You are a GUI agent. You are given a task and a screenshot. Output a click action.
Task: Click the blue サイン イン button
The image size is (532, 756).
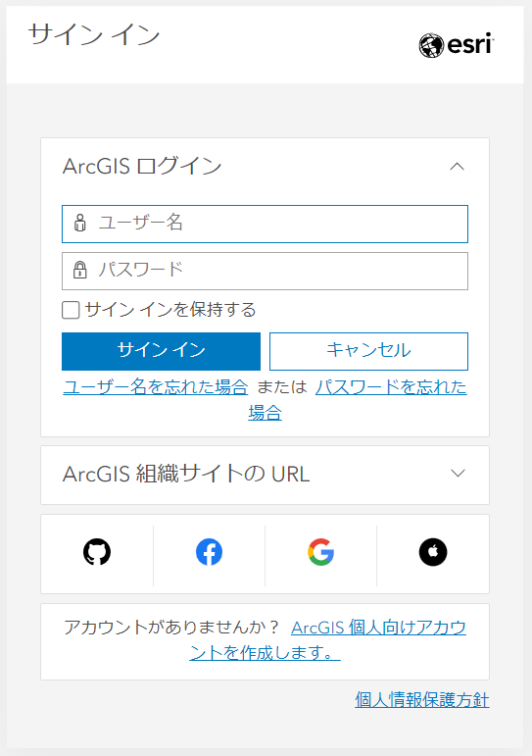161,351
